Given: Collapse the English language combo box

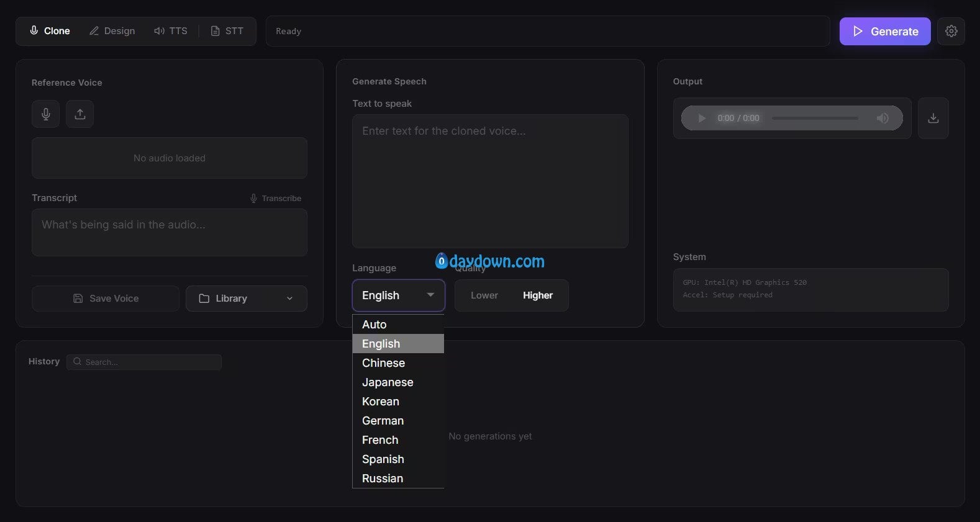Looking at the screenshot, I should point(399,295).
